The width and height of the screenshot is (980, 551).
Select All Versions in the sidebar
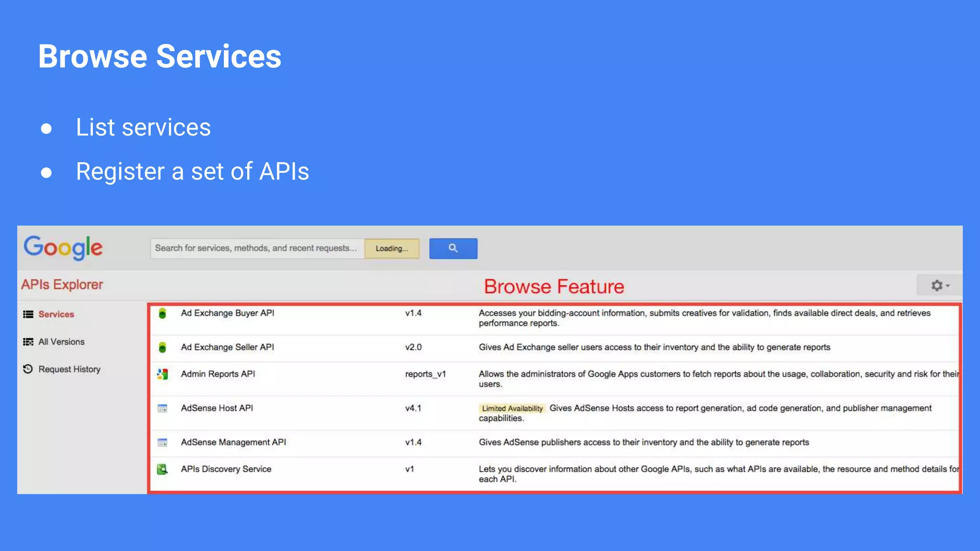coord(61,342)
